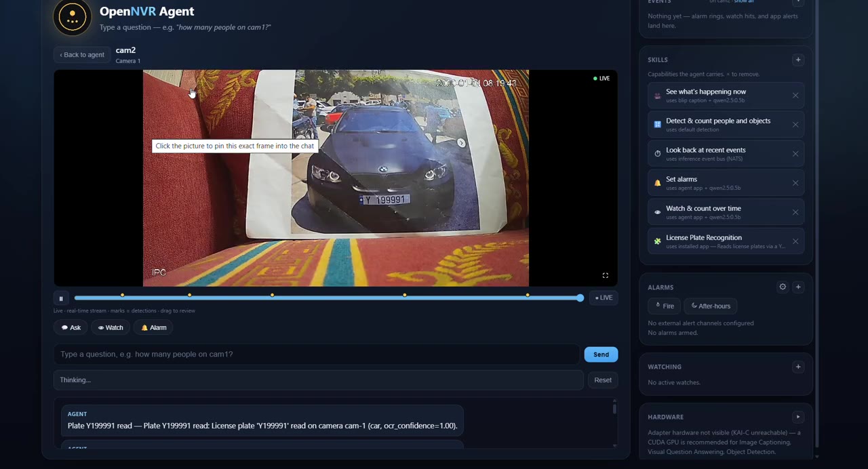
Task: Choose the Alarm mode chip
Action: [x=153, y=327]
